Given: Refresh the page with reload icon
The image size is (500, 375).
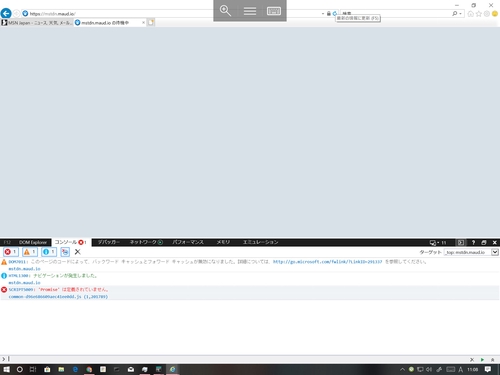Looking at the screenshot, I should click(335, 14).
